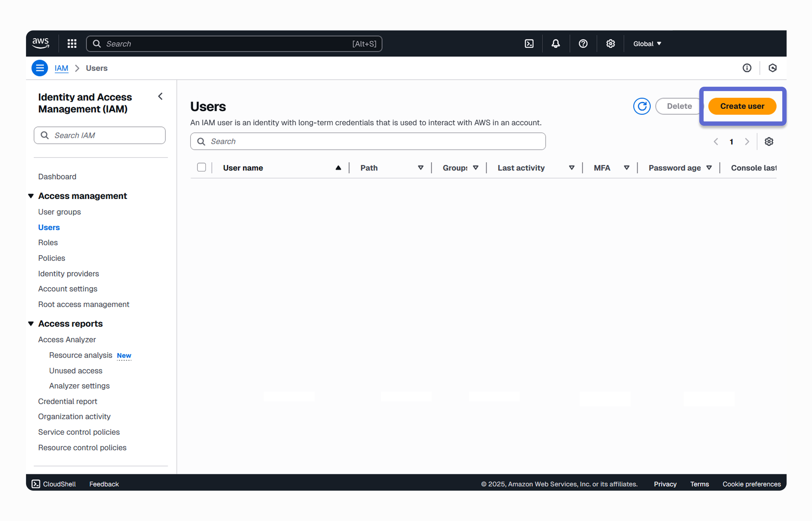Click the Create user button
Viewport: 812px width, 521px height.
point(742,106)
